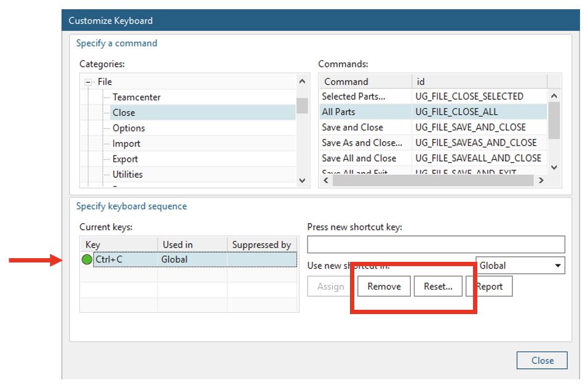Viewport: 588px width, 386px height.
Task: Click UG_FILE_SAVEALL_AND_CLOSE id cell
Action: (x=480, y=158)
